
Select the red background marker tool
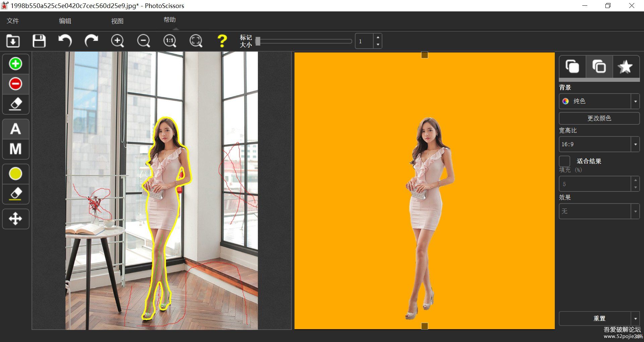15,84
